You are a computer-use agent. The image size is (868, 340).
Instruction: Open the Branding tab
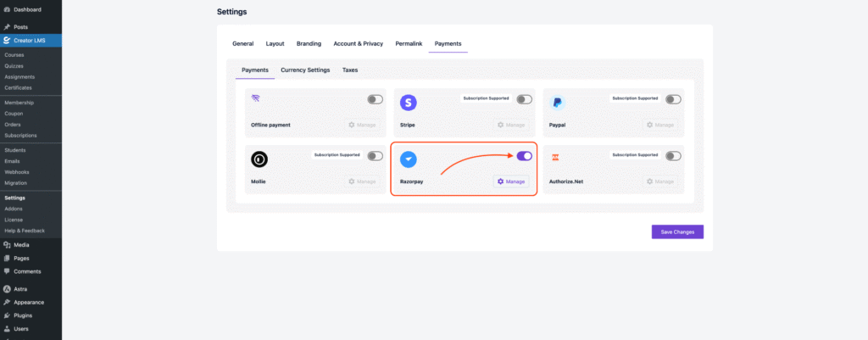click(x=309, y=44)
